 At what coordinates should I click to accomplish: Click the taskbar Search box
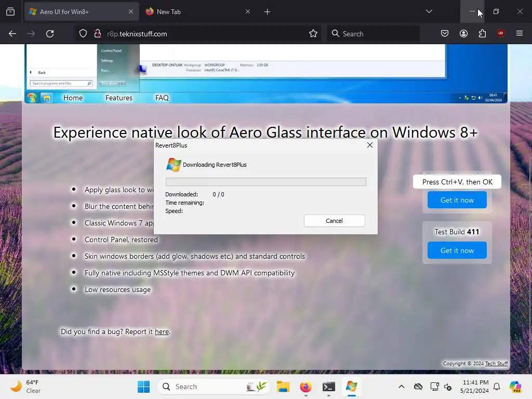click(x=214, y=387)
